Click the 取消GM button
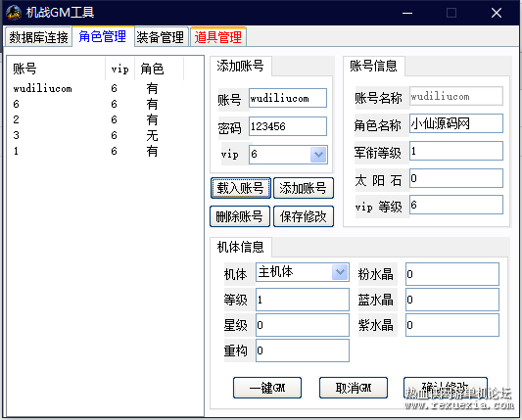 (x=354, y=388)
